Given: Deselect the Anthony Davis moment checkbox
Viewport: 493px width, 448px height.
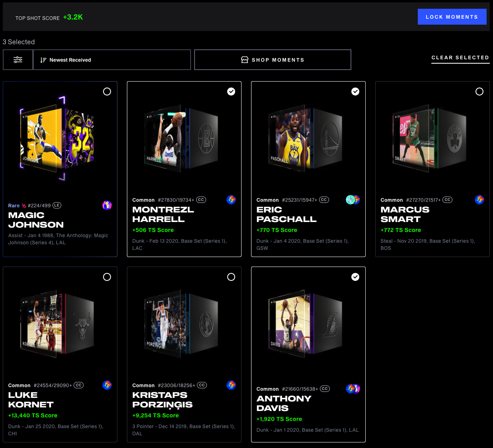Looking at the screenshot, I should pyautogui.click(x=355, y=277).
